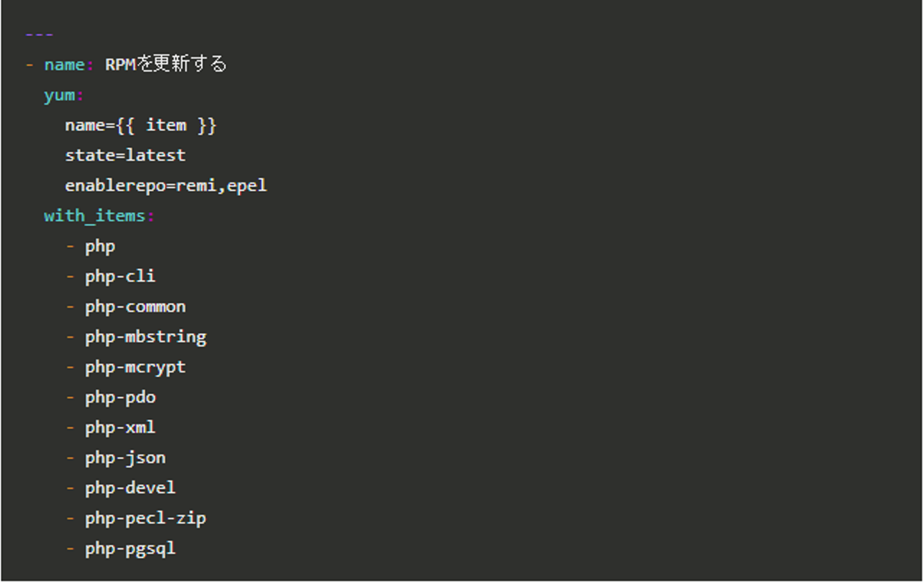Click the 'yum' module key
The height and width of the screenshot is (583, 924).
pyautogui.click(x=59, y=95)
